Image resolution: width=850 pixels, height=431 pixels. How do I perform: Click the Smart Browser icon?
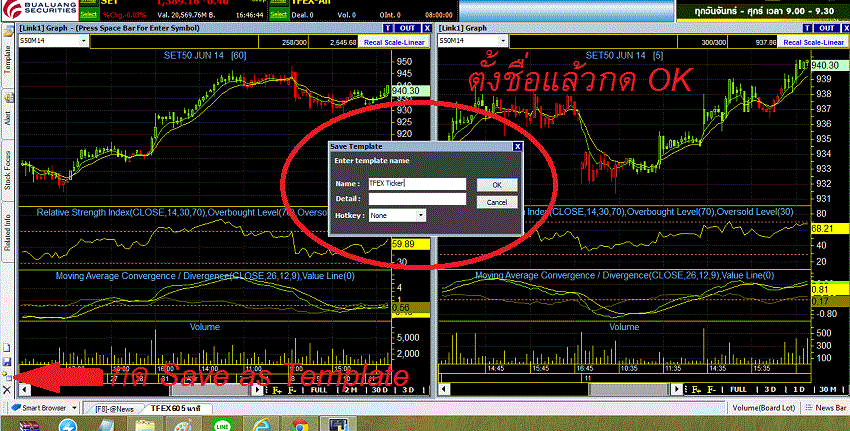point(16,408)
